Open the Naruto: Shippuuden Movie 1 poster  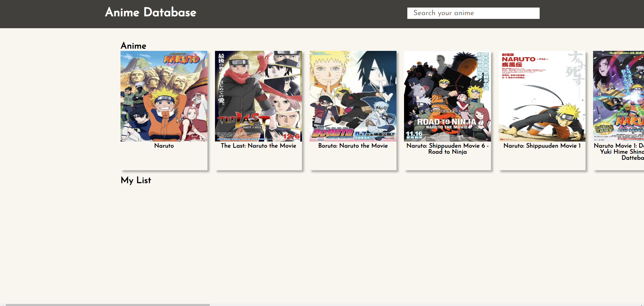click(x=542, y=96)
